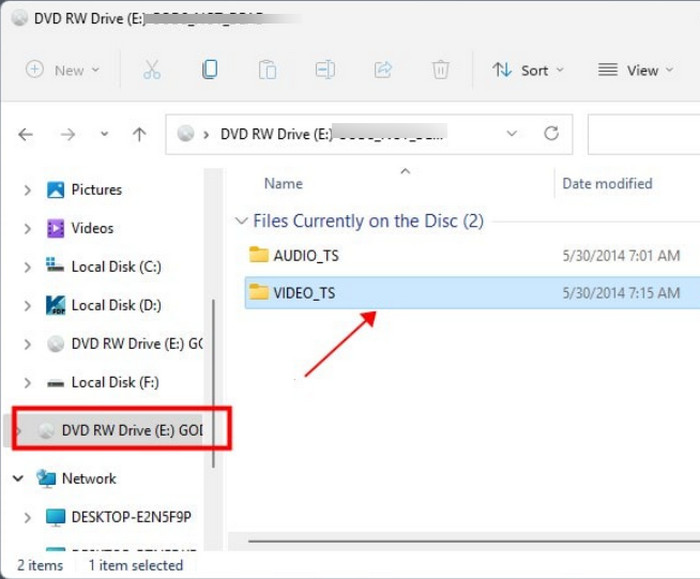Select DESKTOP-E2N5F9P network computer
This screenshot has height=579, width=700.
click(x=131, y=517)
